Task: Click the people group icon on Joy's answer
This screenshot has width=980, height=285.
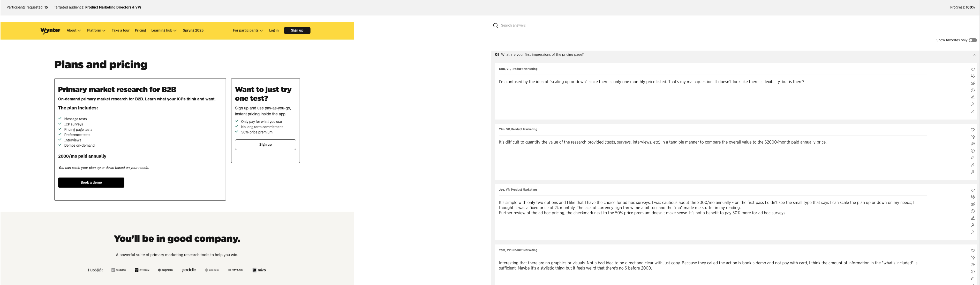Action: point(973,197)
